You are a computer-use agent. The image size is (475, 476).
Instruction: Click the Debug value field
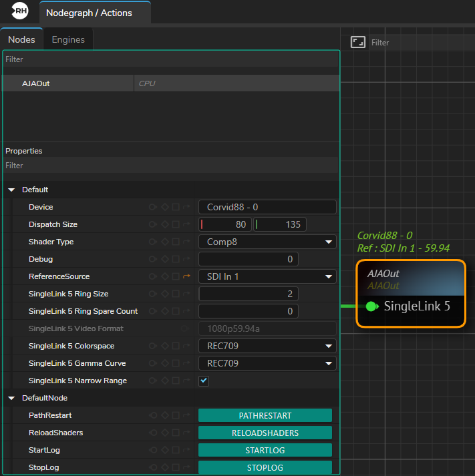pyautogui.click(x=249, y=259)
